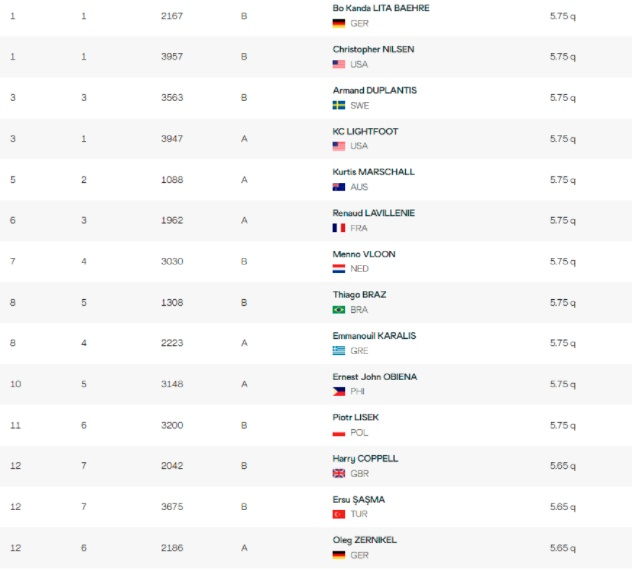Click the USA flag under Christopher NILSEN
Viewport: 632px width, 578px height.
[x=339, y=64]
